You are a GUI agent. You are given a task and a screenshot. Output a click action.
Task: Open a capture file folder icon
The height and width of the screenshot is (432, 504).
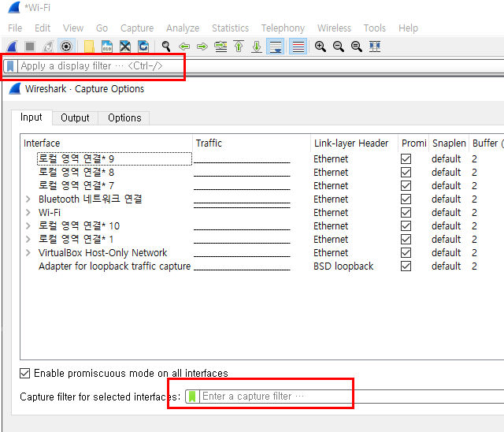[x=89, y=47]
